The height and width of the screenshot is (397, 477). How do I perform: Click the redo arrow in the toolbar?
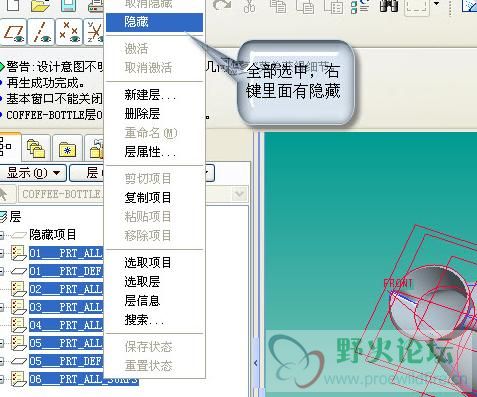click(x=222, y=6)
